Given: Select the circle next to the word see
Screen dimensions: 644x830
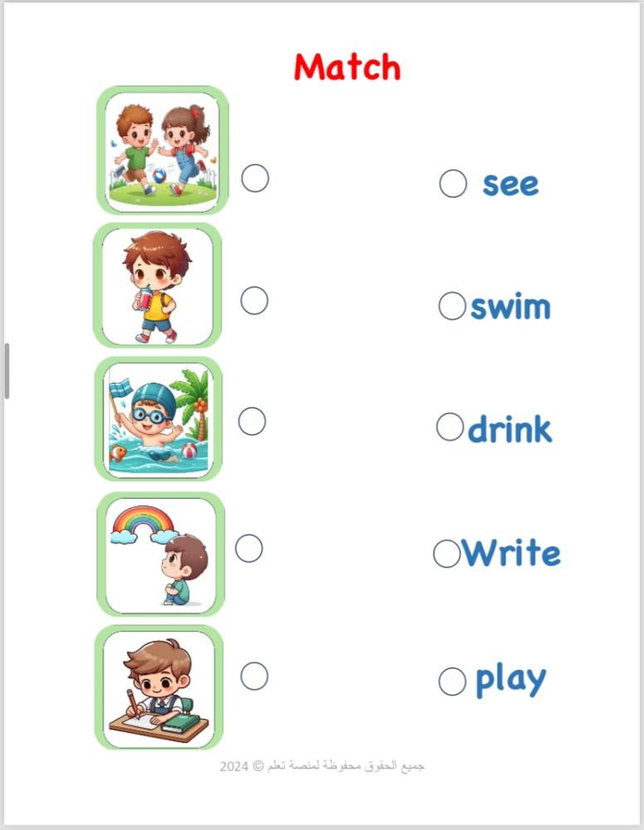Looking at the screenshot, I should coord(453,183).
